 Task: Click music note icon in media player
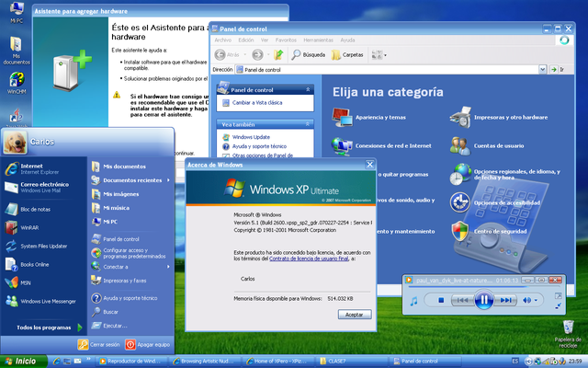pyautogui.click(x=413, y=301)
